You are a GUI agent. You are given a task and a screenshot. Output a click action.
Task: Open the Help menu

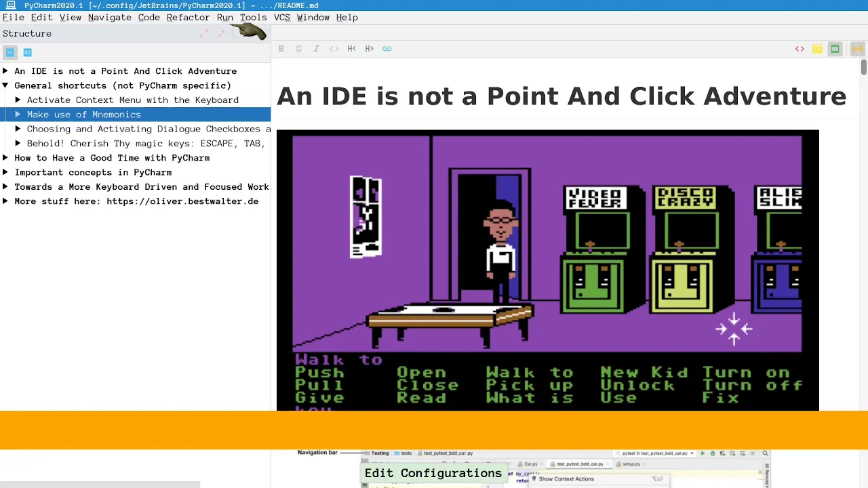[x=347, y=18]
